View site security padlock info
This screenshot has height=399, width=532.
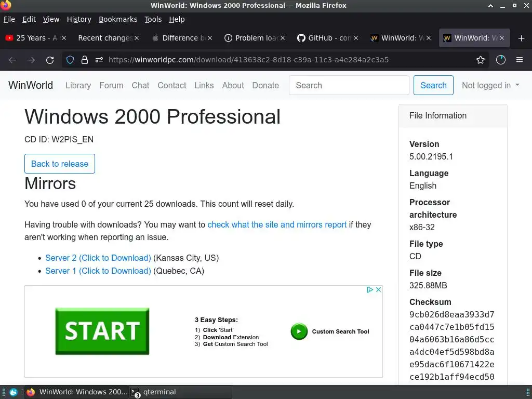(x=85, y=60)
